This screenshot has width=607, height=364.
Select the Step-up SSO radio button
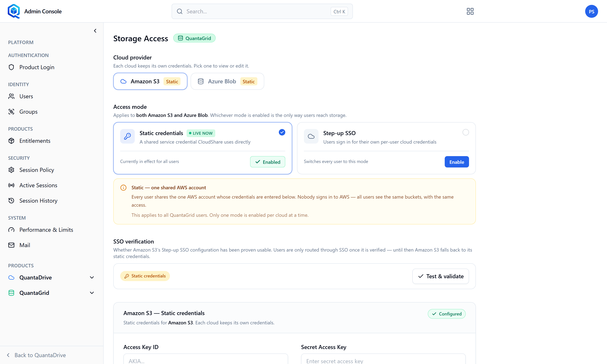pos(465,132)
